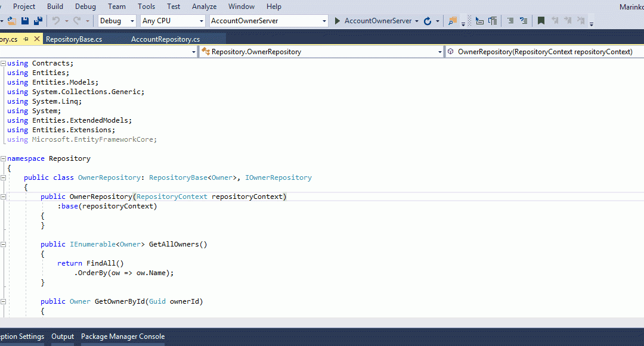Click the Undo arrow icon
This screenshot has width=644, height=346.
point(56,21)
